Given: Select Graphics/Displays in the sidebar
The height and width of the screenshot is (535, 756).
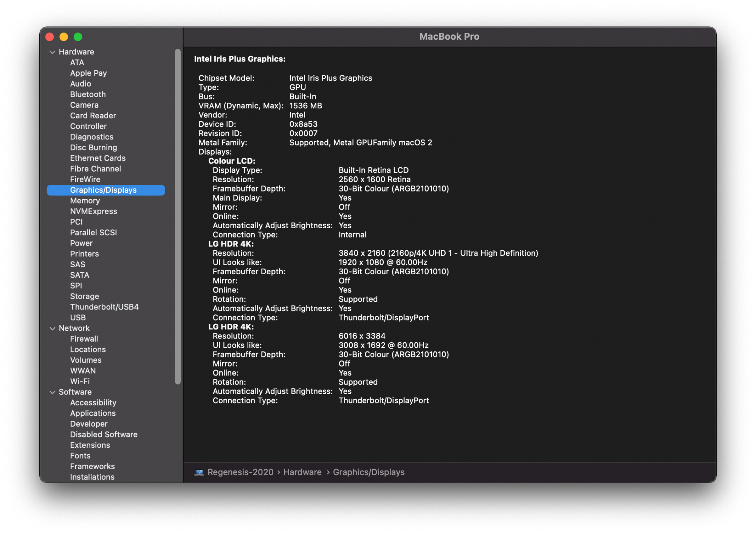Looking at the screenshot, I should [104, 190].
